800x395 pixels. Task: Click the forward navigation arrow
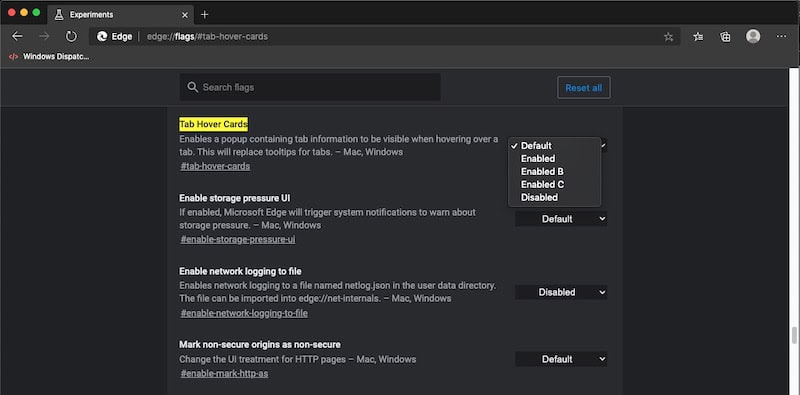[x=44, y=36]
